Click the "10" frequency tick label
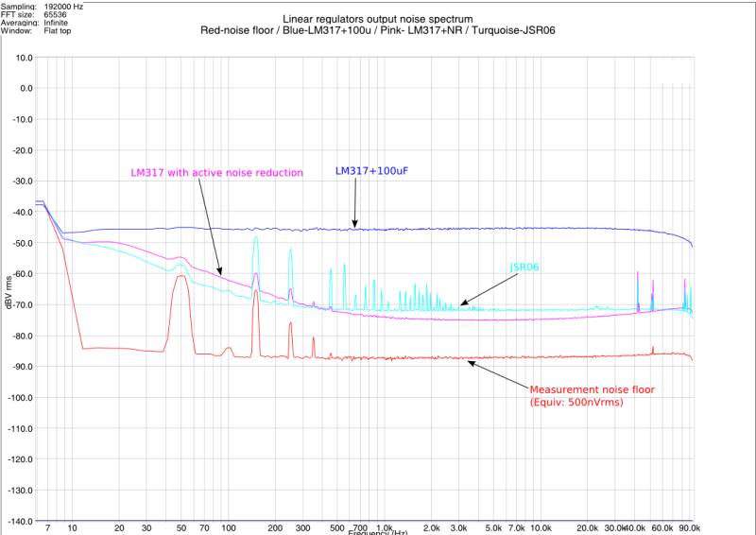 [x=73, y=528]
